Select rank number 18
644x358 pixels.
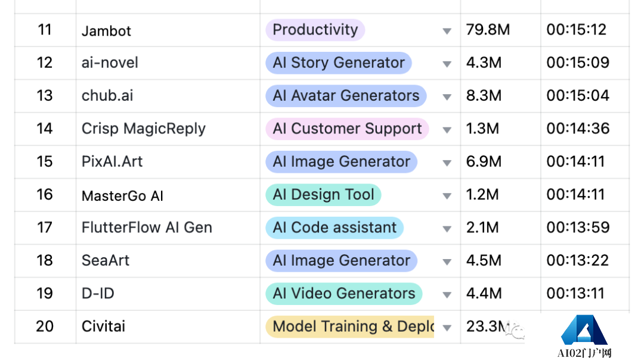point(45,260)
